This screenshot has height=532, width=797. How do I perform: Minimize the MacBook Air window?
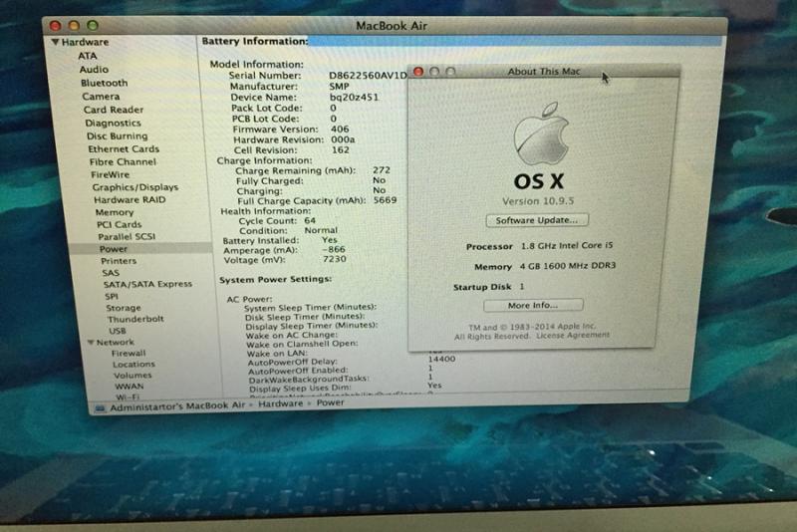click(x=74, y=26)
